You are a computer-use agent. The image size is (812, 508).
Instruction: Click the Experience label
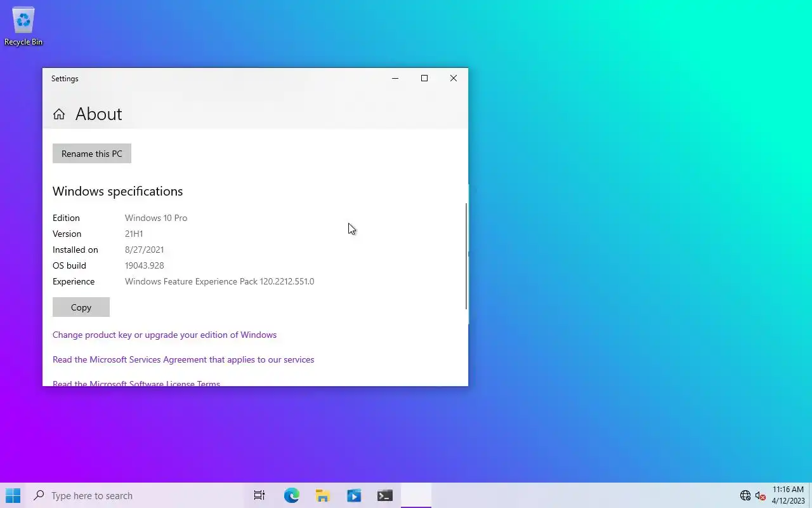point(74,281)
